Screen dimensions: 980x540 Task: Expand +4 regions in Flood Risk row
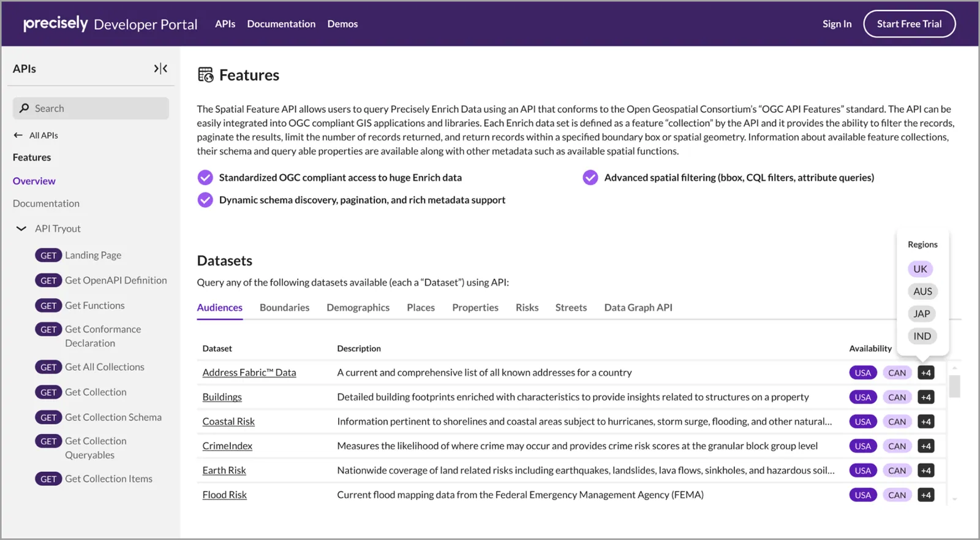click(x=926, y=495)
